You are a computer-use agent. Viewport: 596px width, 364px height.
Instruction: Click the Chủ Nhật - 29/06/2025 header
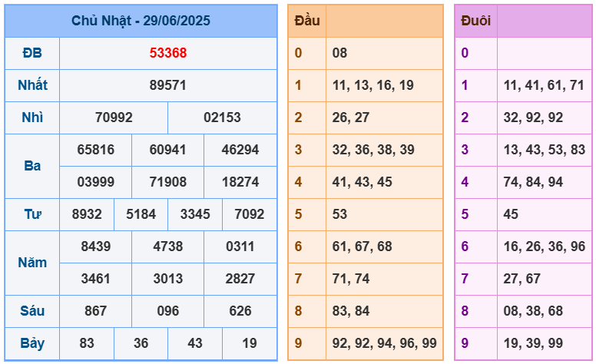point(141,21)
